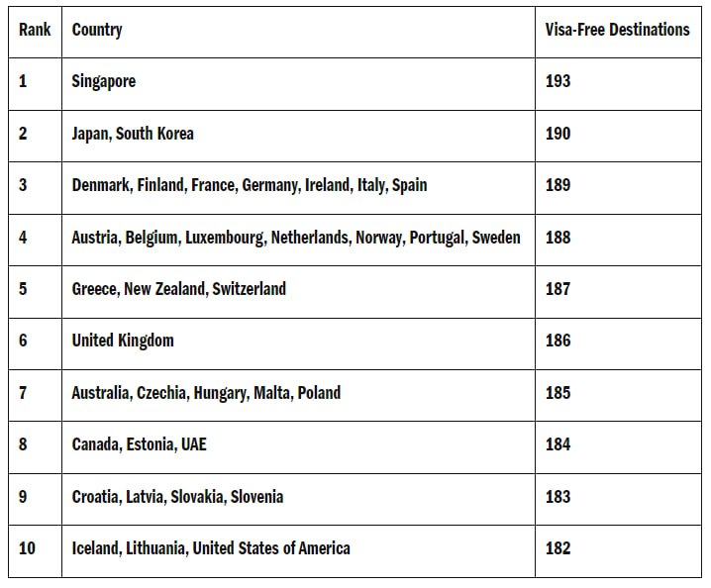The height and width of the screenshot is (588, 711).
Task: Click the Country column header
Action: tap(97, 30)
